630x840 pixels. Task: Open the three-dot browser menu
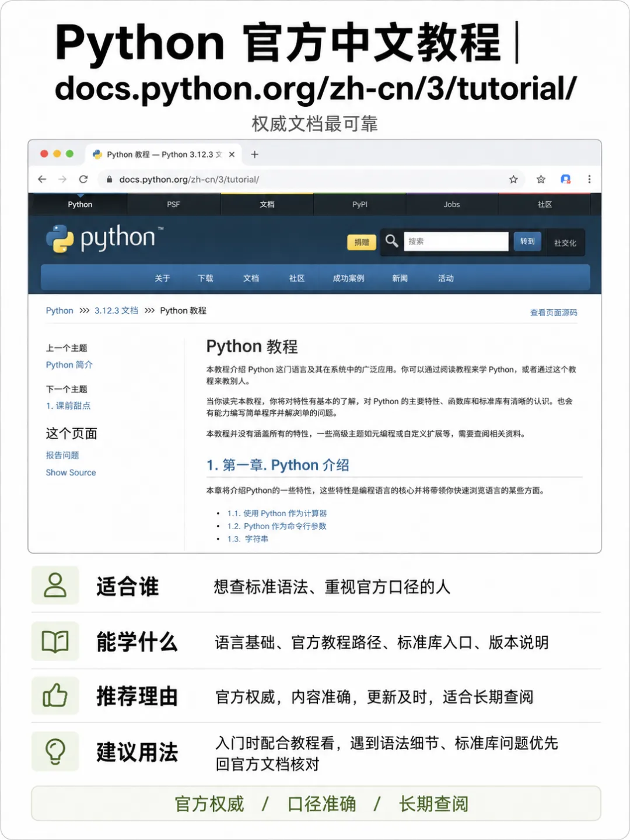(x=589, y=179)
